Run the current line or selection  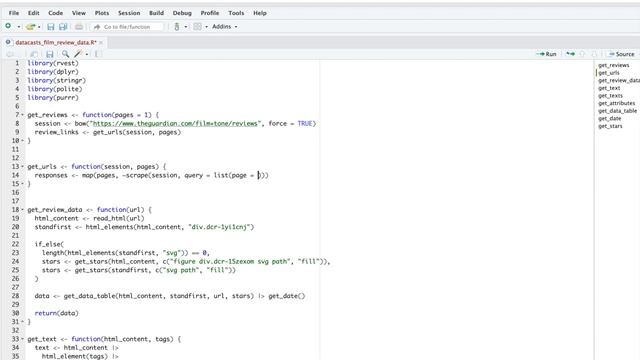point(546,54)
